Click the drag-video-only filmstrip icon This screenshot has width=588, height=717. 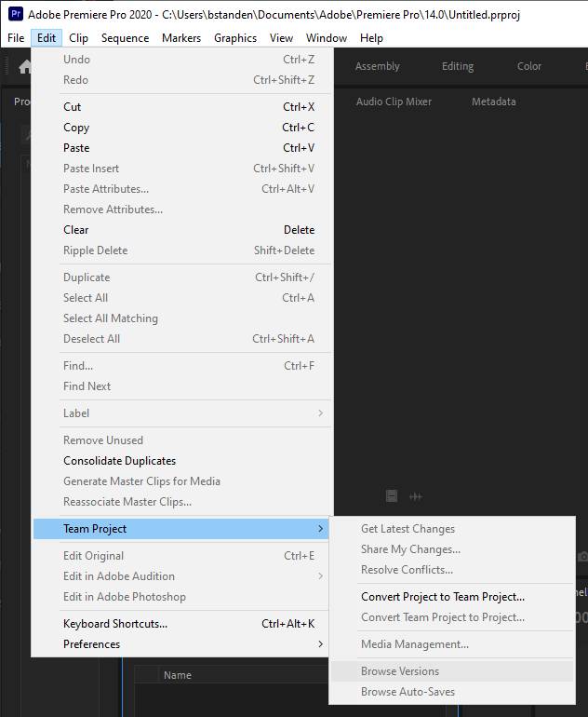[392, 496]
